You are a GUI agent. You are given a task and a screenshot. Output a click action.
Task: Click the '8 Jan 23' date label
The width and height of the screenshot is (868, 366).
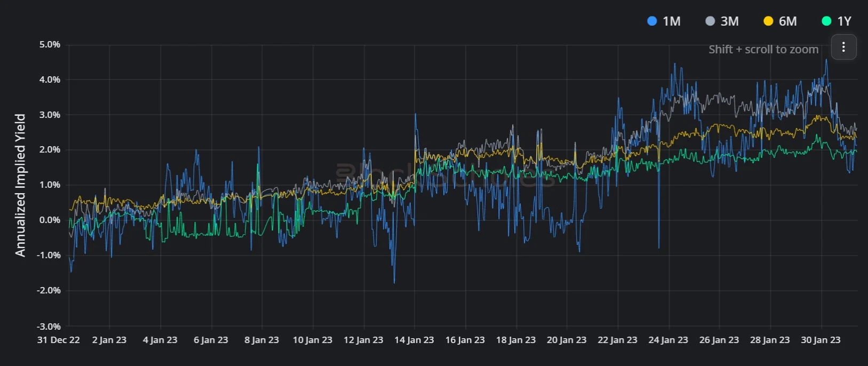[261, 340]
